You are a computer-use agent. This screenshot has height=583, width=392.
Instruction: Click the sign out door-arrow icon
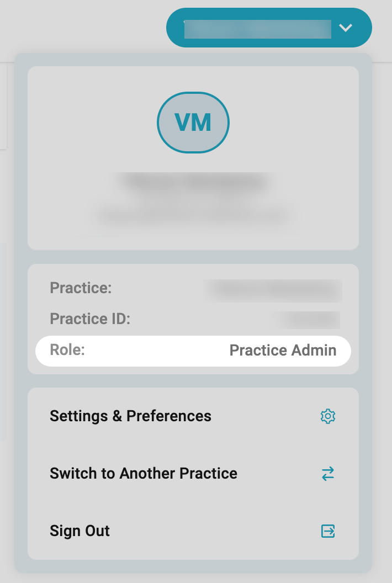pyautogui.click(x=327, y=531)
